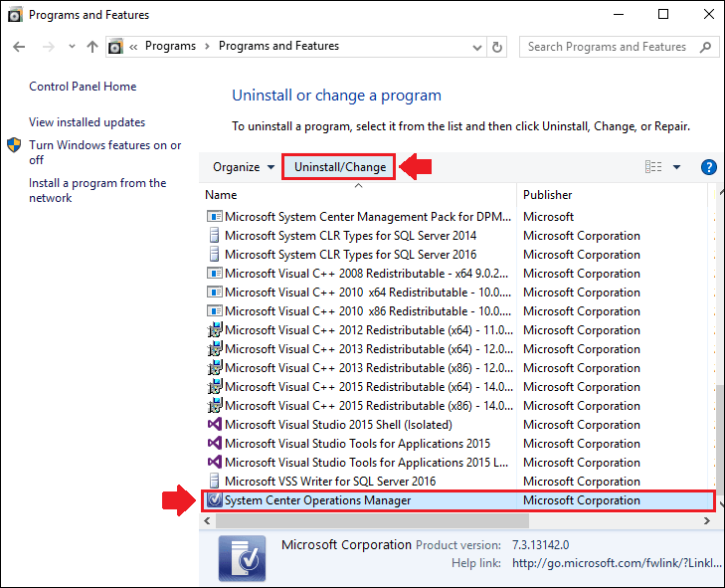Select the Programs and Features breadcrumb
The height and width of the screenshot is (588, 725).
tap(278, 46)
